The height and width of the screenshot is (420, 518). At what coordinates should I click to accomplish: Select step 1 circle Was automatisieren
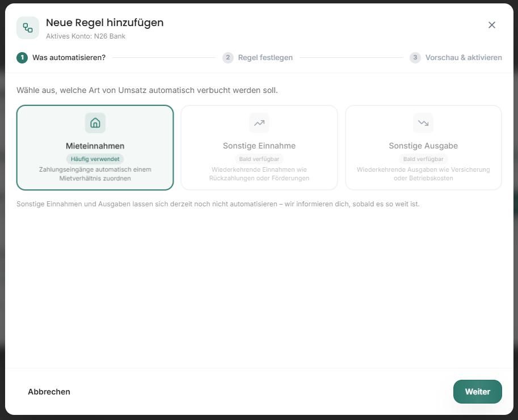tap(22, 58)
